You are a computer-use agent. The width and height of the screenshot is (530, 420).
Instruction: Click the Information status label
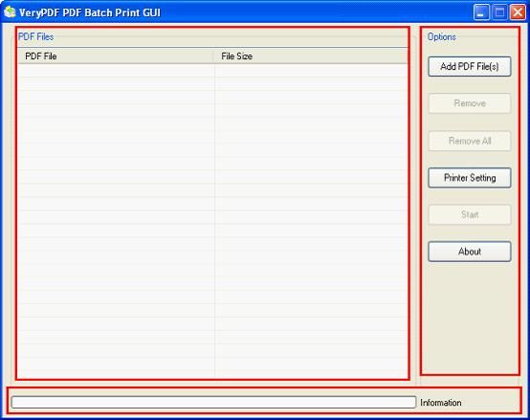click(441, 403)
